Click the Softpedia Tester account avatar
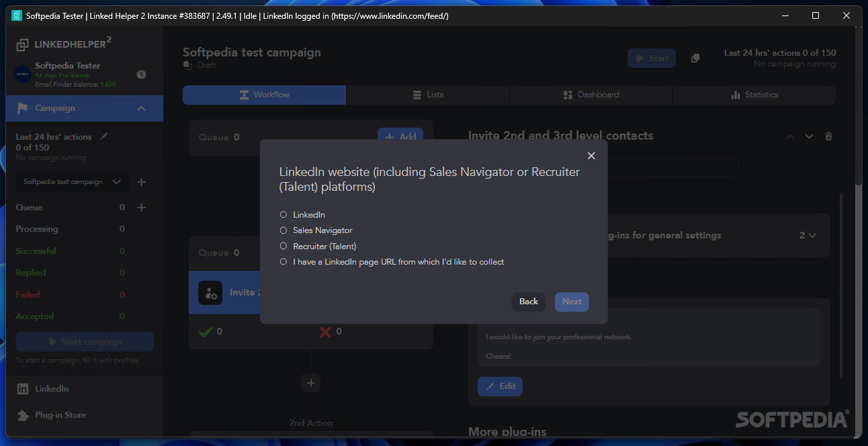This screenshot has height=446, width=868. pos(23,75)
